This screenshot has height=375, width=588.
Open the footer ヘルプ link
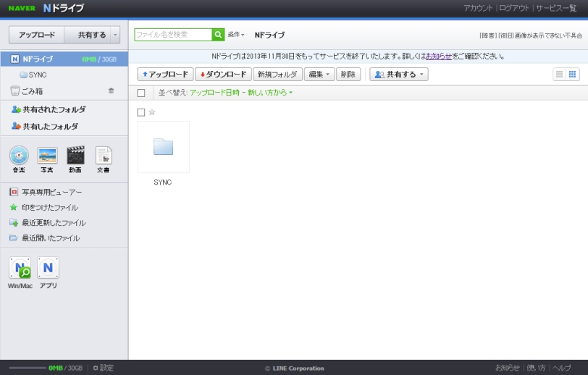click(562, 368)
